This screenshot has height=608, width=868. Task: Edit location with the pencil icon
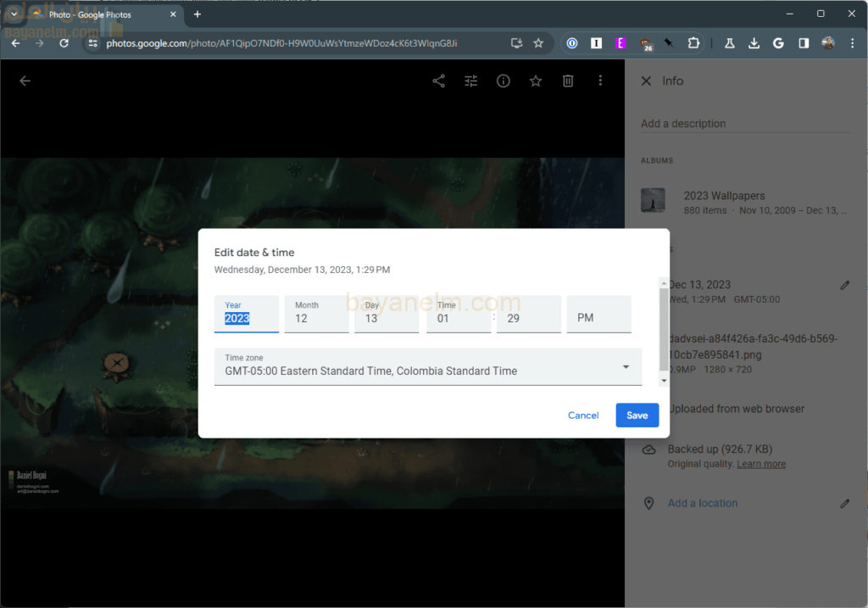(x=844, y=504)
